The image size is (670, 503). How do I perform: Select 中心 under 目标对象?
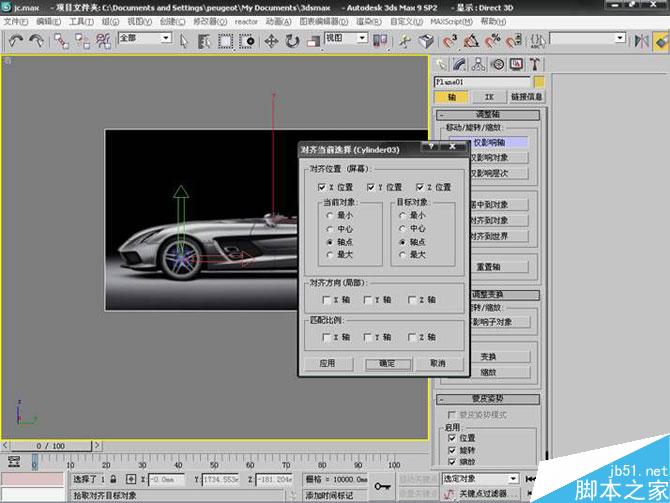pos(403,228)
